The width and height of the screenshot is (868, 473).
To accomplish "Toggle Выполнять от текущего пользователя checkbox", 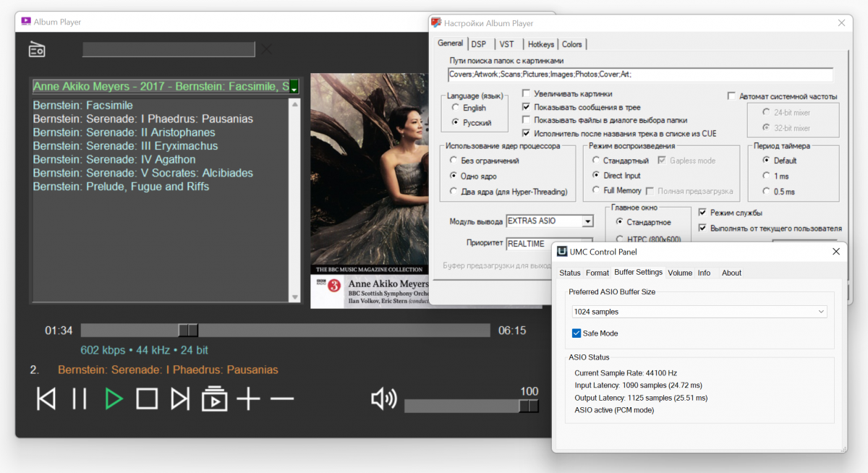I will click(x=703, y=228).
